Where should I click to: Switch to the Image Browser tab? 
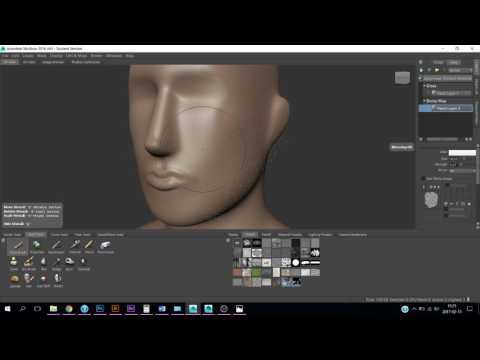pos(53,62)
